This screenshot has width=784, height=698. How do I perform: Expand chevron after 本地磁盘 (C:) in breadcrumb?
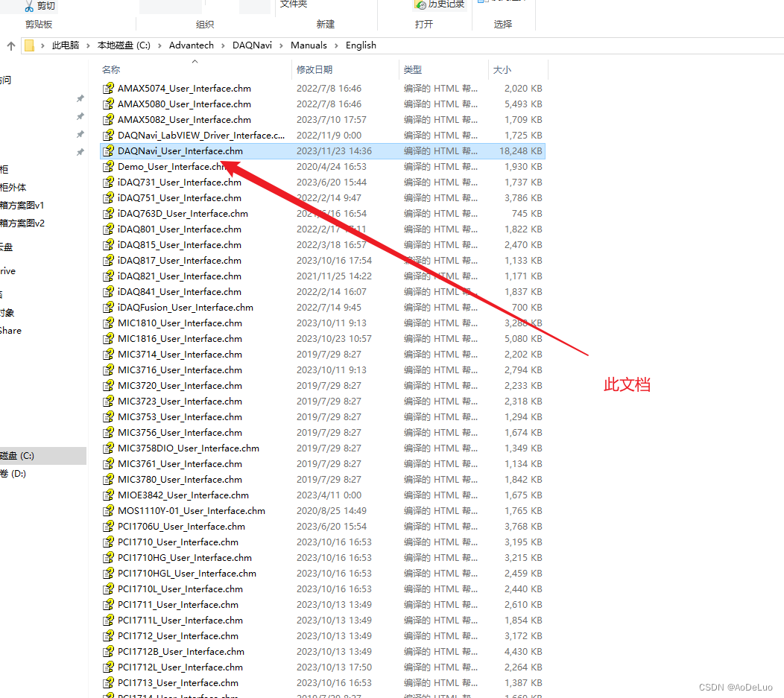tap(159, 46)
